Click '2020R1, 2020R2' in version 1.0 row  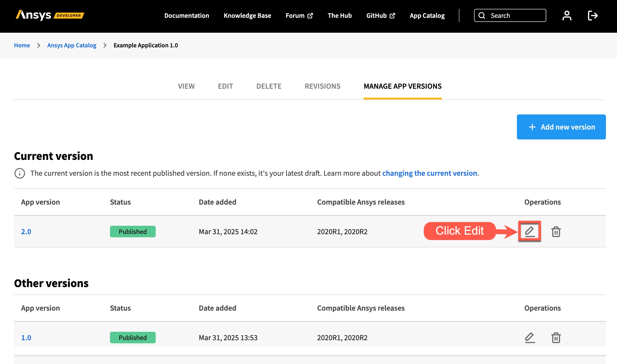(x=342, y=338)
